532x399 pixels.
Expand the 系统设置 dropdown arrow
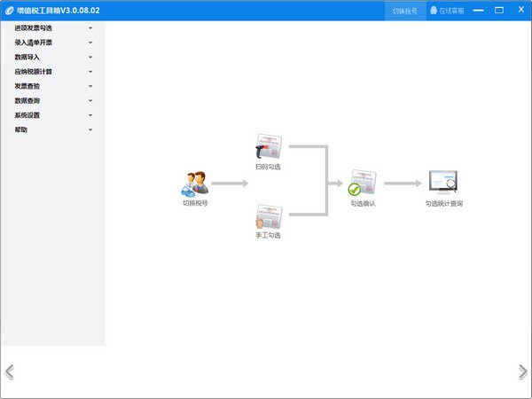point(90,115)
